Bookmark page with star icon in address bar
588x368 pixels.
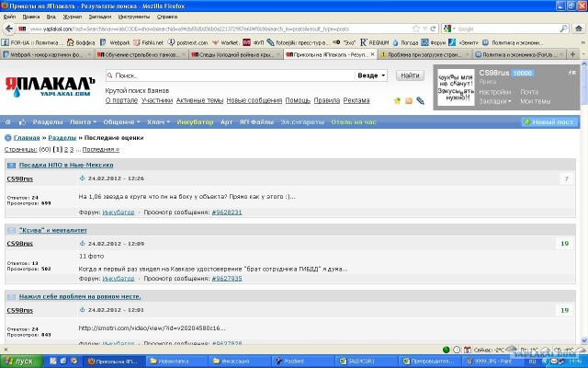416,29
